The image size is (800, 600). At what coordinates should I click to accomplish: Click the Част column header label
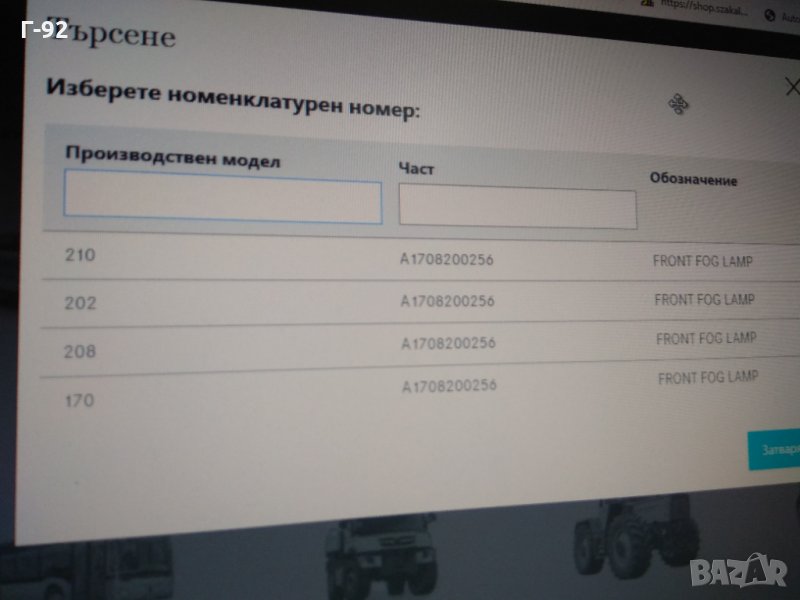coord(416,169)
